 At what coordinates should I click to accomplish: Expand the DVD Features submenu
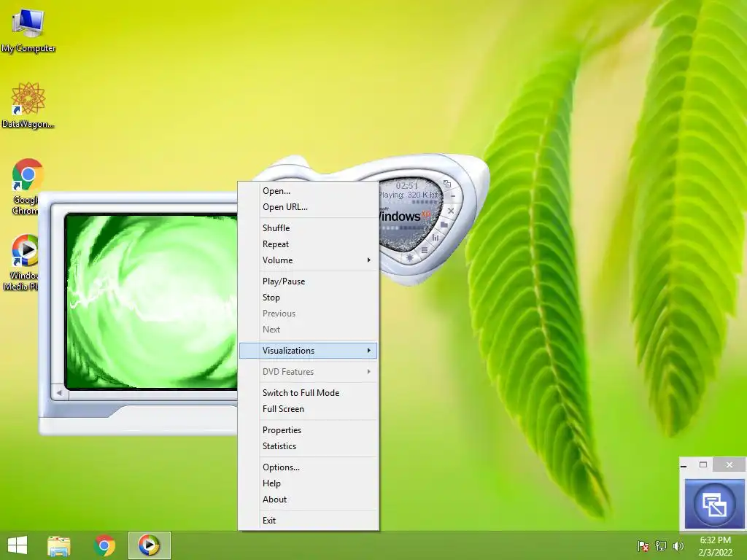[x=309, y=372]
